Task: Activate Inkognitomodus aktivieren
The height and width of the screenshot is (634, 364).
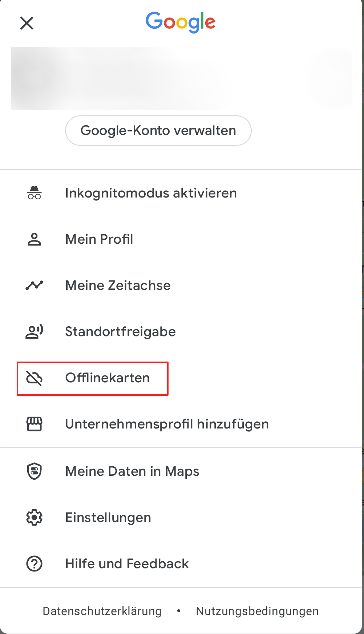Action: (182, 193)
